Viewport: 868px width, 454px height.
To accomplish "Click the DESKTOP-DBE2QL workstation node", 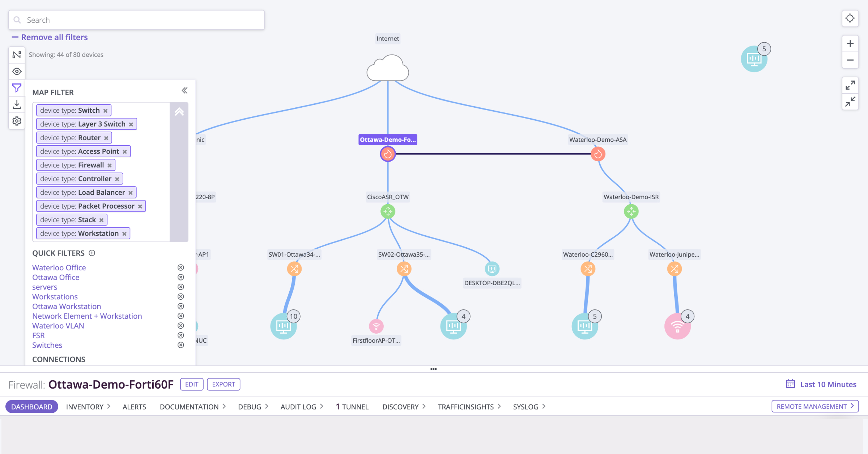I will [492, 269].
